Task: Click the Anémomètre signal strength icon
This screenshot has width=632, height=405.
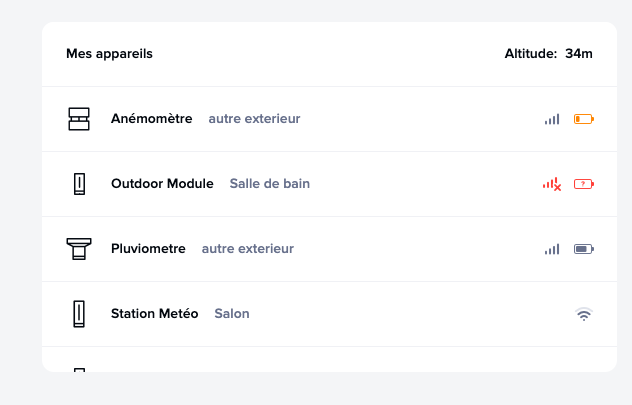Action: 552,119
